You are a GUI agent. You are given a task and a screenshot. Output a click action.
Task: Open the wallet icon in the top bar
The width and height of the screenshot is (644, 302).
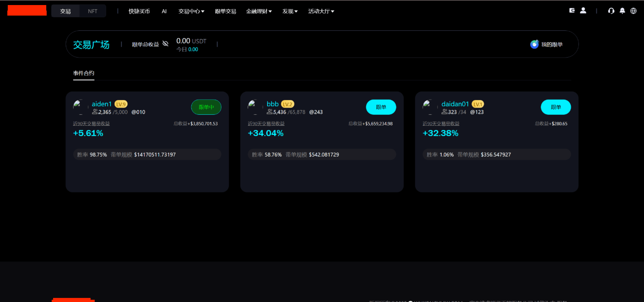coord(572,10)
